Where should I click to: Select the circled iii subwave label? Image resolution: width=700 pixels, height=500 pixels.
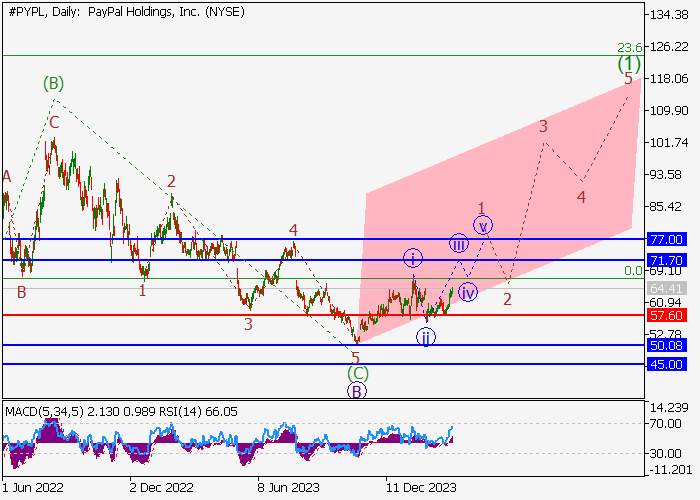click(x=459, y=244)
